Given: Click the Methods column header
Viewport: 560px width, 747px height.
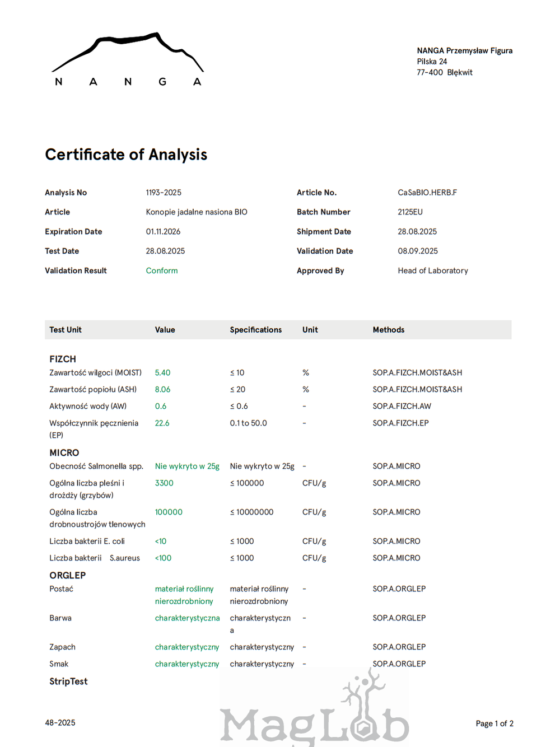Looking at the screenshot, I should pyautogui.click(x=388, y=330).
